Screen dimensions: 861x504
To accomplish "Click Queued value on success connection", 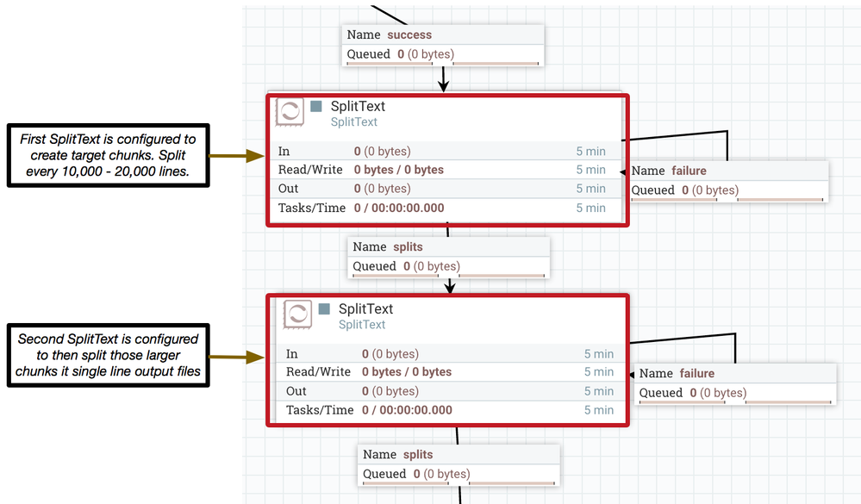I will coord(426,53).
